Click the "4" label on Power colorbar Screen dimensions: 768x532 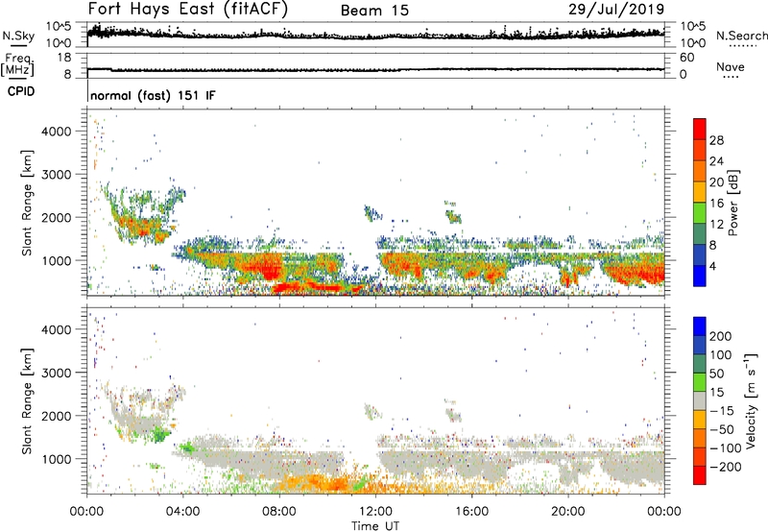(713, 266)
